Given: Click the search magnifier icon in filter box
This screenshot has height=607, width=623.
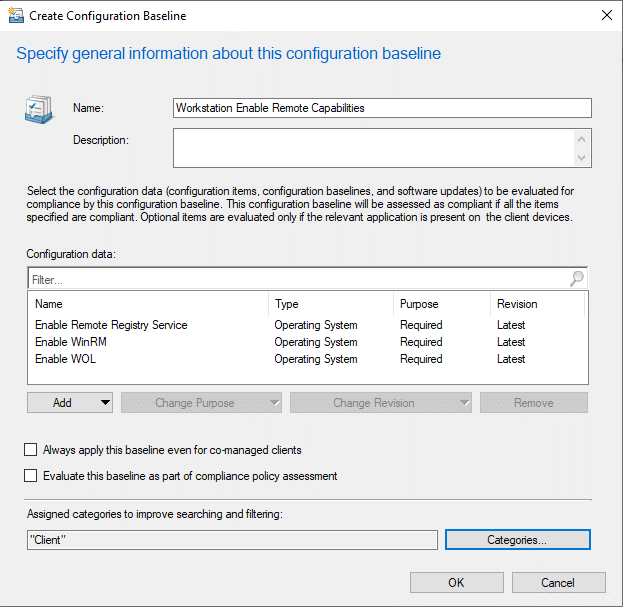Looking at the screenshot, I should pyautogui.click(x=577, y=280).
